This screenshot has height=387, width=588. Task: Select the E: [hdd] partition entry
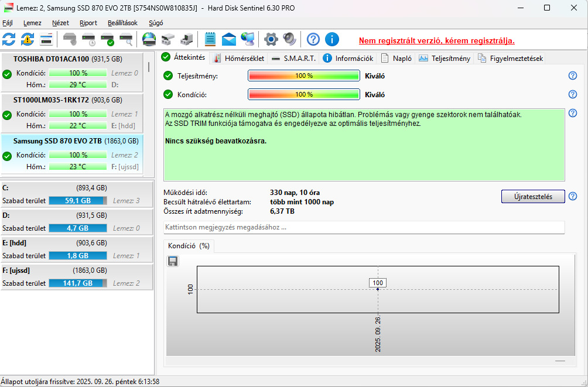click(77, 249)
